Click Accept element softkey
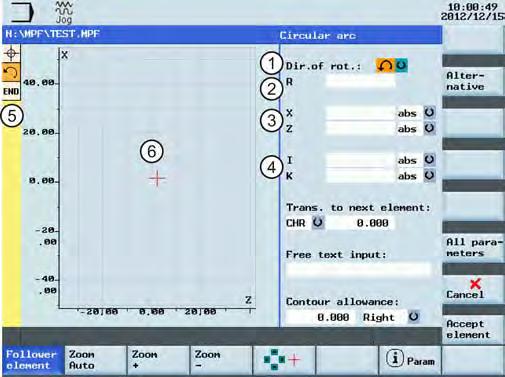Viewport: 505px width, 377px height. (x=473, y=329)
